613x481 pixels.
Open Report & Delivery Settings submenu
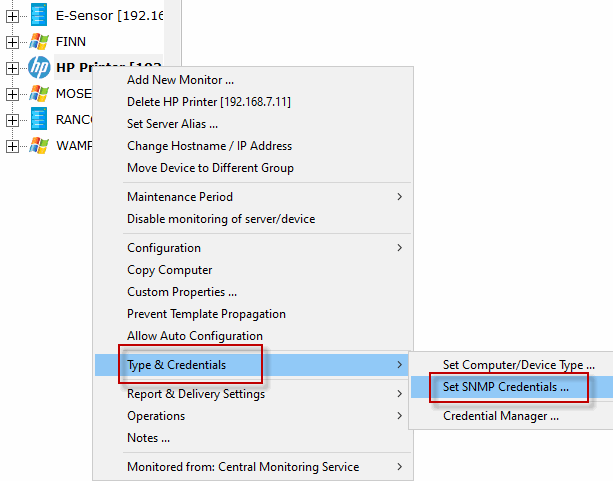coord(196,394)
